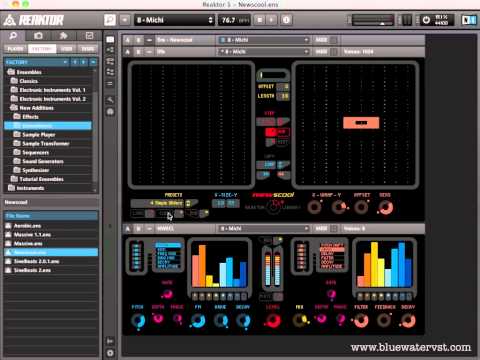Viewport: 480px width, 360px height.
Task: Open the snapshot dropdown in second instrument header
Action: coord(263,52)
